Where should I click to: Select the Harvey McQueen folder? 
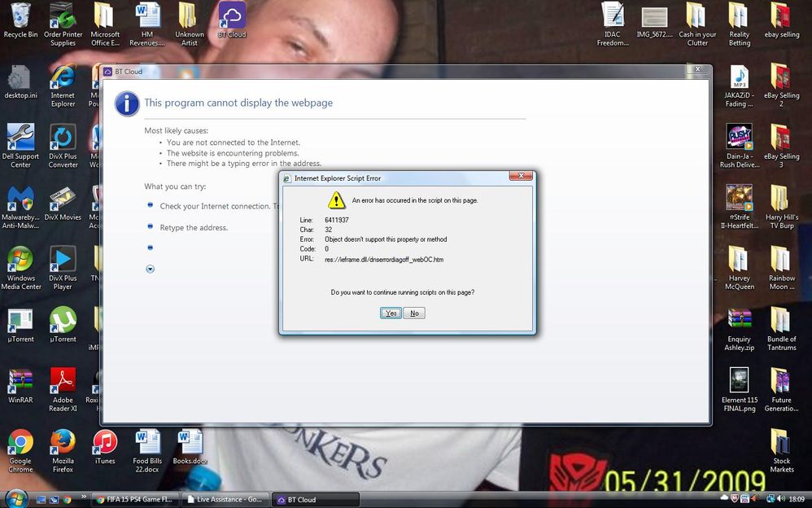[x=740, y=269]
